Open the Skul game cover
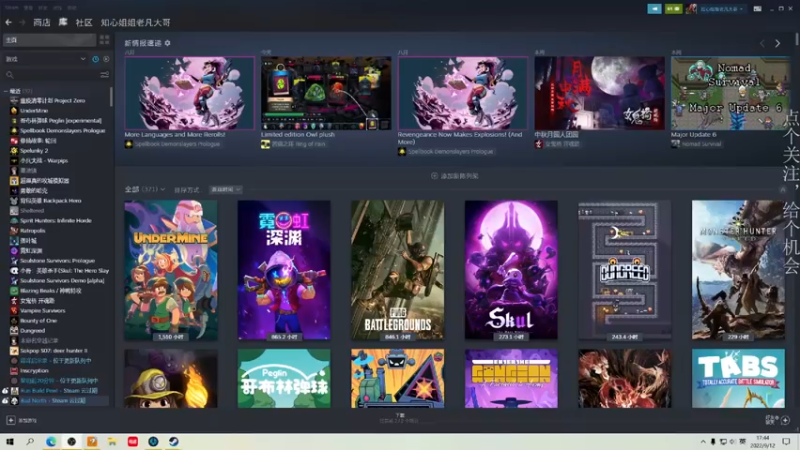The width and height of the screenshot is (800, 450). pos(511,270)
